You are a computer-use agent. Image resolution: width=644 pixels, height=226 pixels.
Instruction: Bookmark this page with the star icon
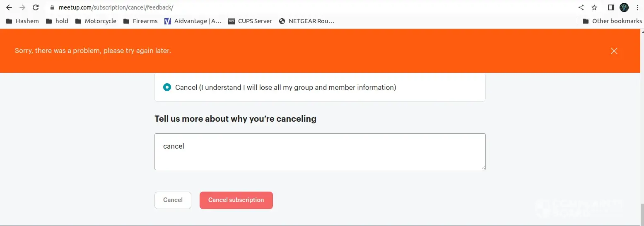(594, 7)
